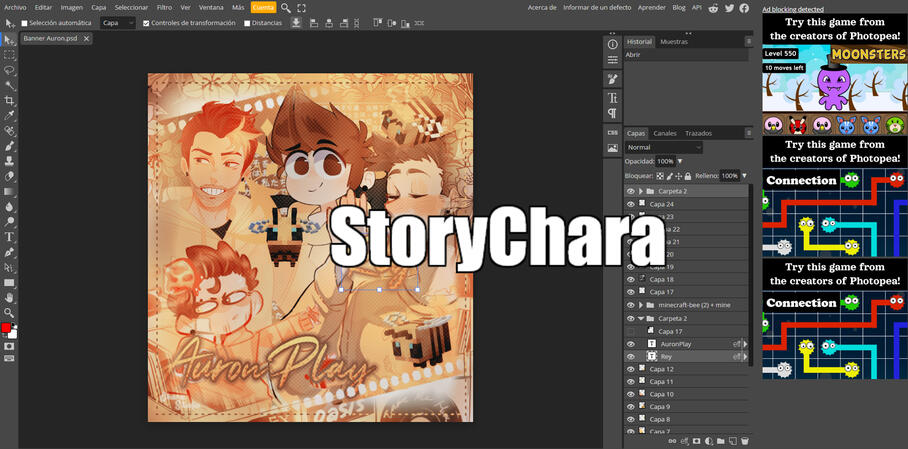
Task: Open the Normal blend mode dropdown
Action: point(663,147)
